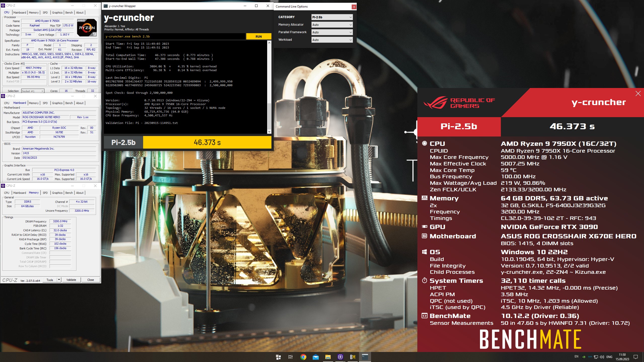Screen dimensions: 644x362
Task: Click the taskbar clock showing 11:50
Action: tap(622, 357)
